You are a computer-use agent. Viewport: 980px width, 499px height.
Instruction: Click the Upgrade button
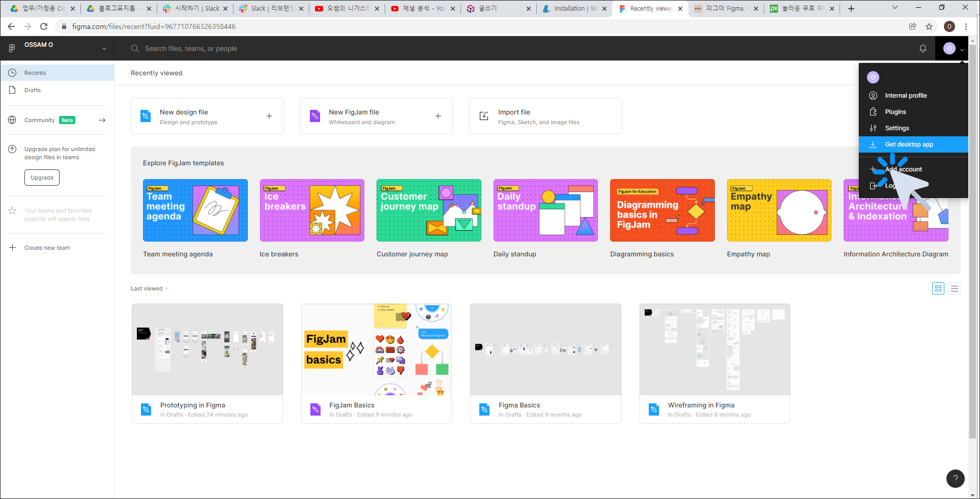tap(42, 178)
